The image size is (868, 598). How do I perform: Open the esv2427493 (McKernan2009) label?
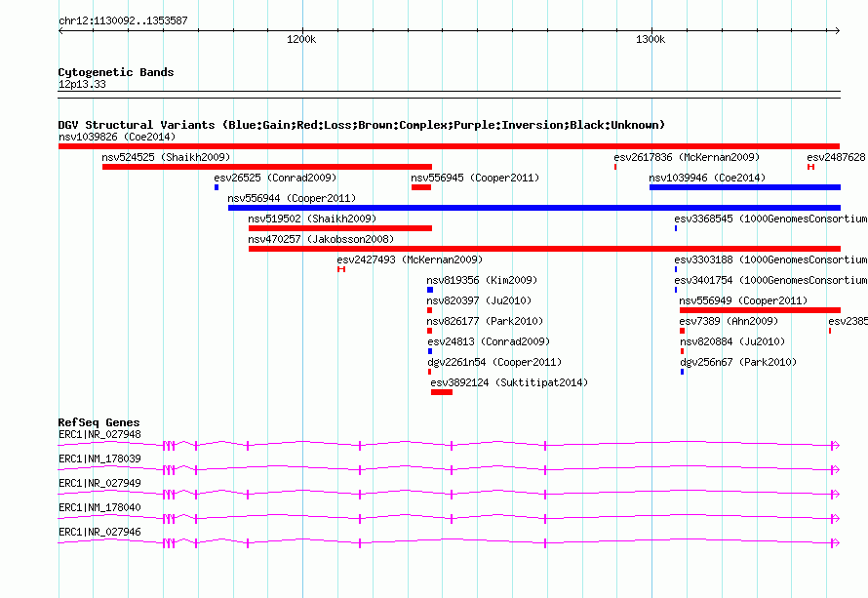tap(410, 259)
